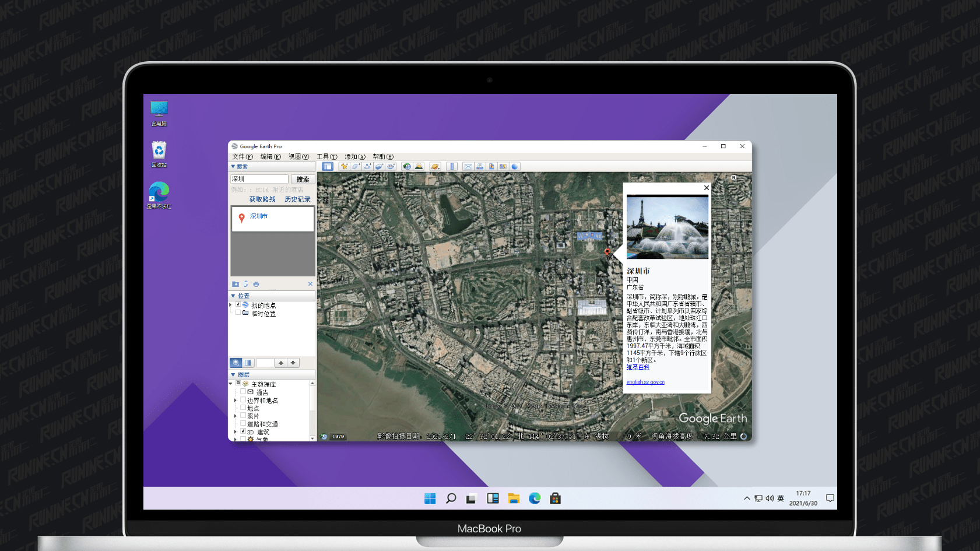This screenshot has height=551, width=980.
Task: Click the places panel transparency slider icon
Action: point(248,363)
